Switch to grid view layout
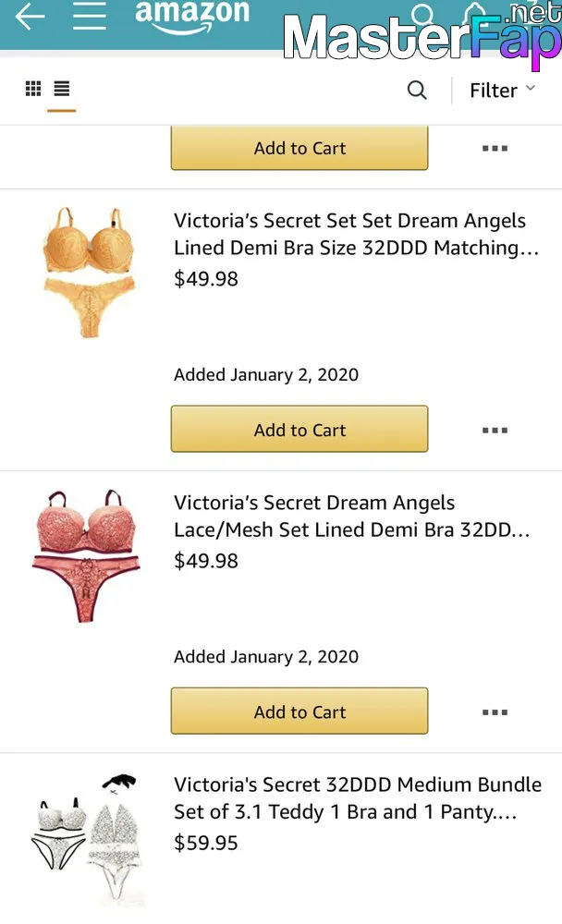This screenshot has height=924, width=562. click(33, 89)
